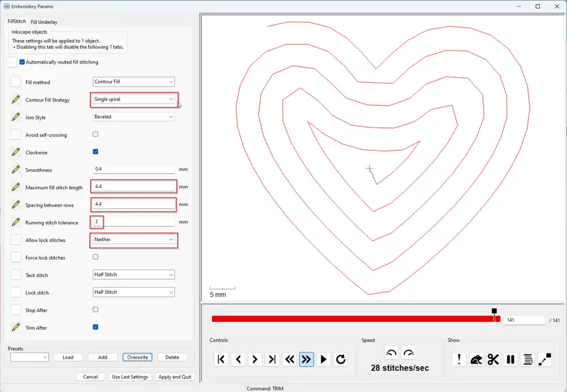Image resolution: width=567 pixels, height=392 pixels.
Task: Enable the Force lock stitches checkbox
Action: 95,257
